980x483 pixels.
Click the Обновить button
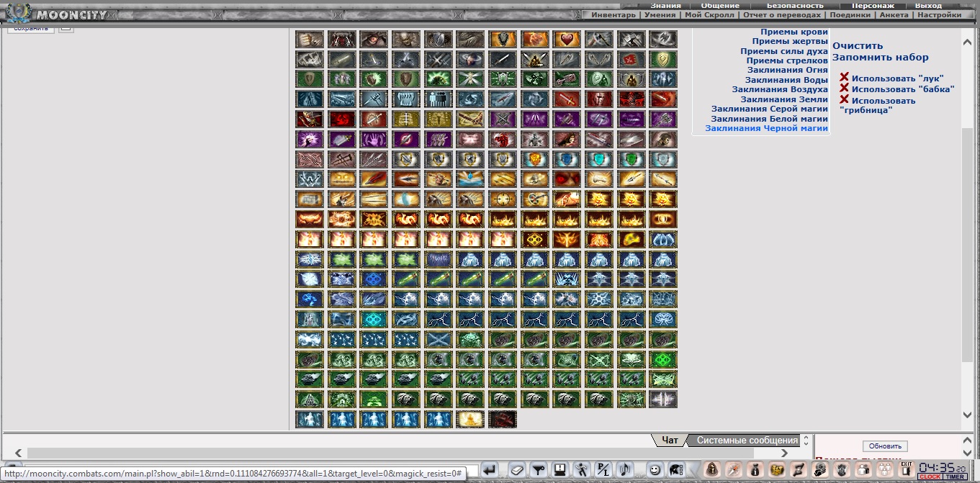pos(886,446)
